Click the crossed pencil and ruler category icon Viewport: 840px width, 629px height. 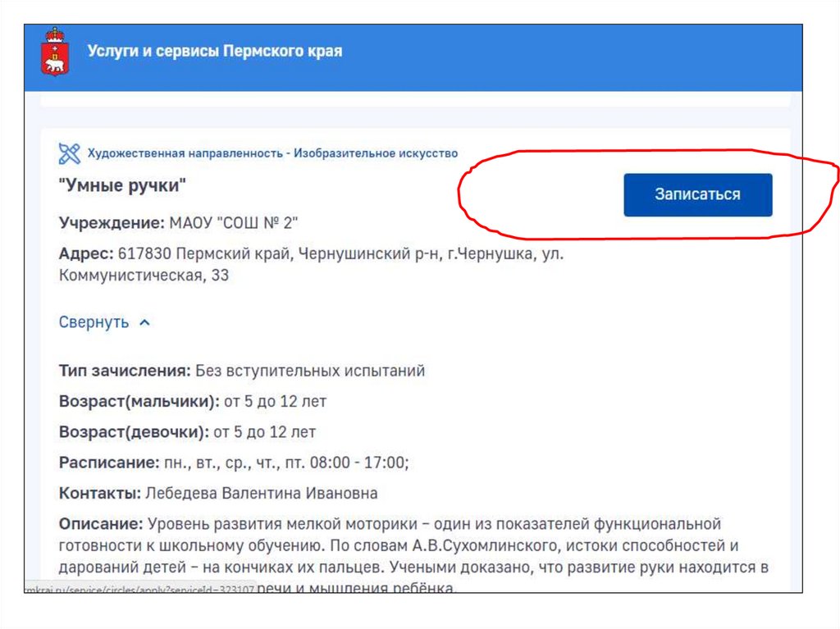tap(70, 153)
